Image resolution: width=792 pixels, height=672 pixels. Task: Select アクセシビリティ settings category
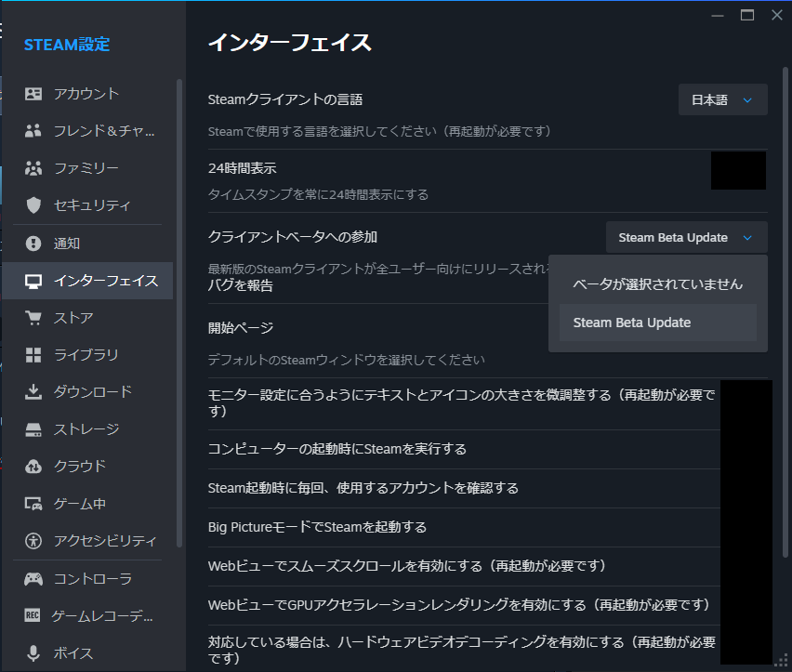88,541
